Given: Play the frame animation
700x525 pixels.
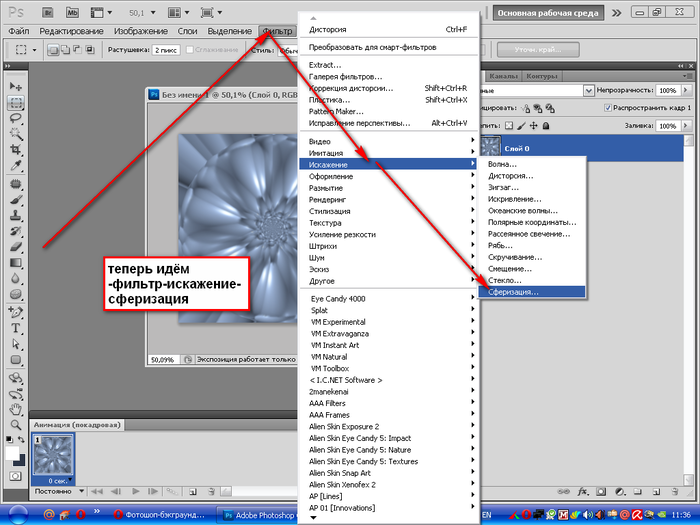Looking at the screenshot, I should tap(136, 491).
